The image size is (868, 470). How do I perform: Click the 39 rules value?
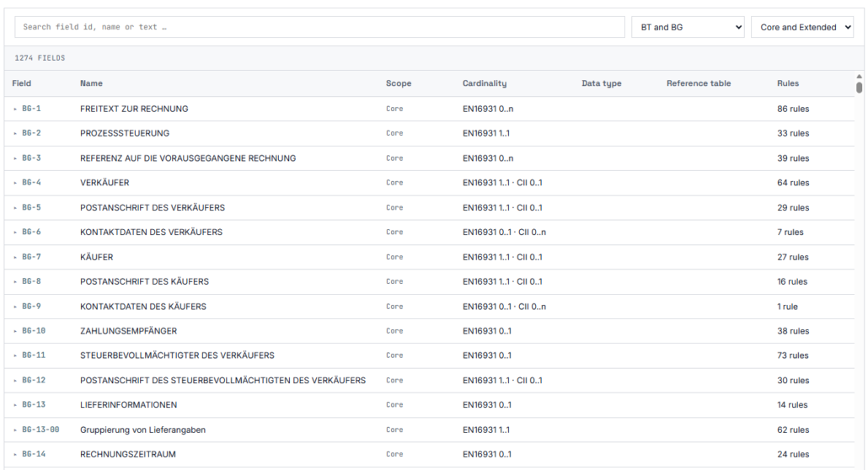click(x=793, y=158)
